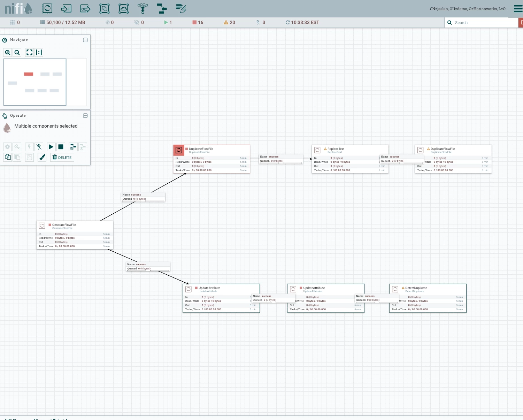This screenshot has width=523, height=420.
Task: Click the last refresh time 10:33:33 EST
Action: (302, 22)
